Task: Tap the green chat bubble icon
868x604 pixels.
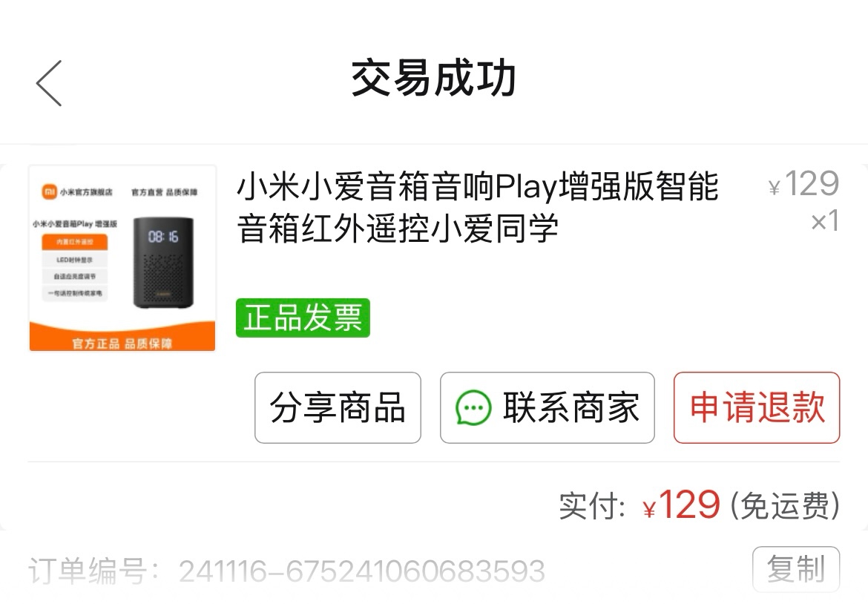Action: [473, 408]
